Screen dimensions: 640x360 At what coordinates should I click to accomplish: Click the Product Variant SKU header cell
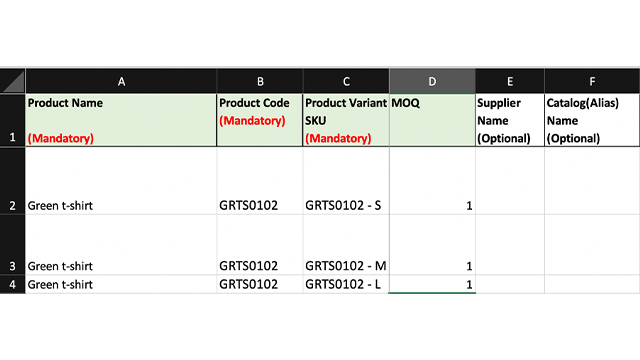[x=346, y=120]
